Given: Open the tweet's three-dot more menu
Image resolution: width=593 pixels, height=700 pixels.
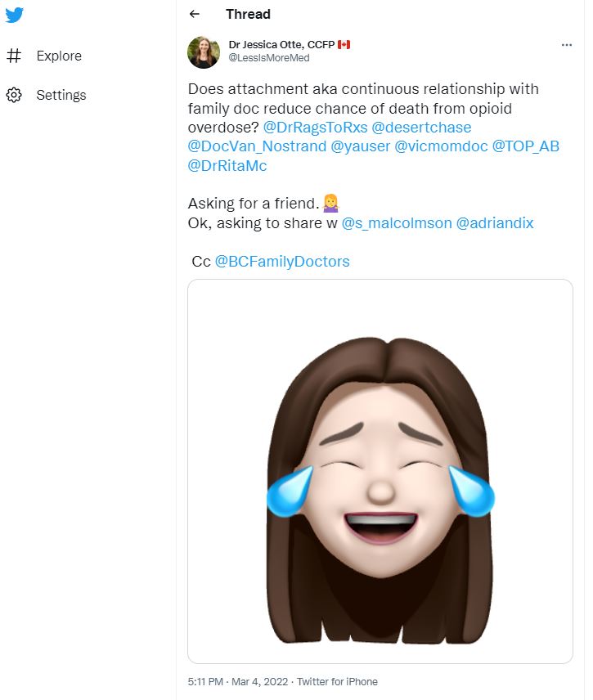Looking at the screenshot, I should click(566, 45).
